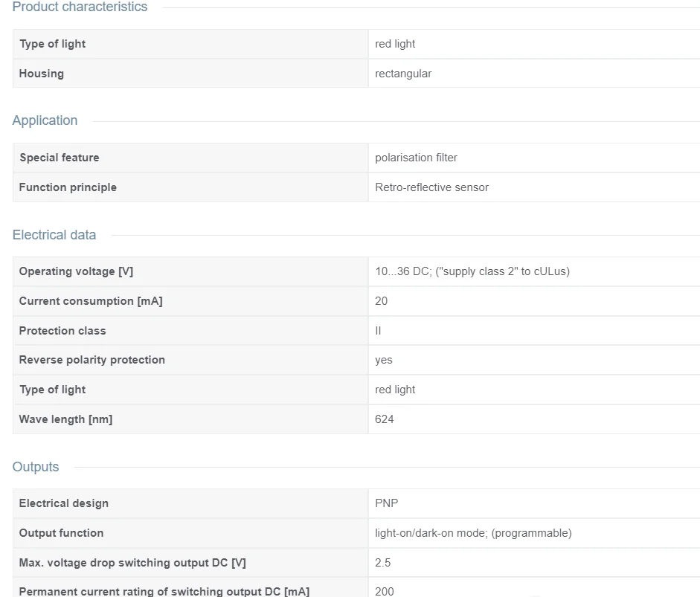Click the PNP electrical design value
The image size is (700, 597).
tap(387, 503)
